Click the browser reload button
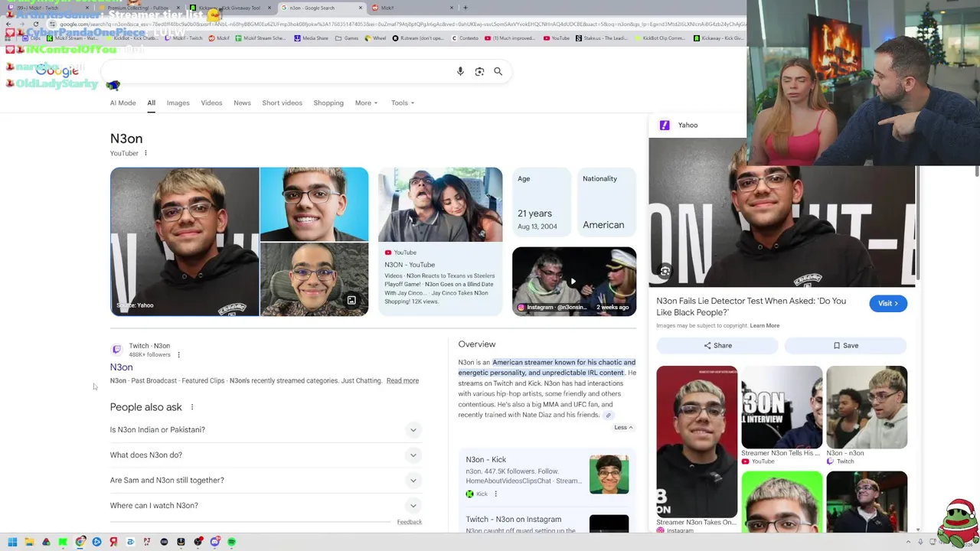 35,24
